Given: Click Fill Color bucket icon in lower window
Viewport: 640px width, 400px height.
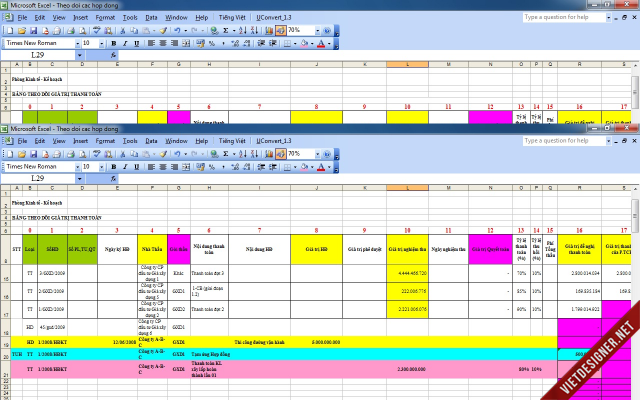Looking at the screenshot, I should [303, 167].
